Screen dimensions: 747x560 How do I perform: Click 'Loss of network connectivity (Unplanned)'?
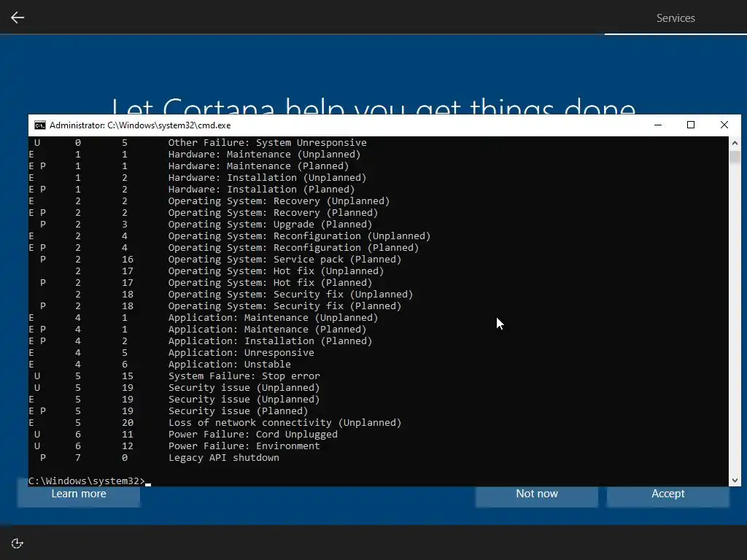point(285,422)
